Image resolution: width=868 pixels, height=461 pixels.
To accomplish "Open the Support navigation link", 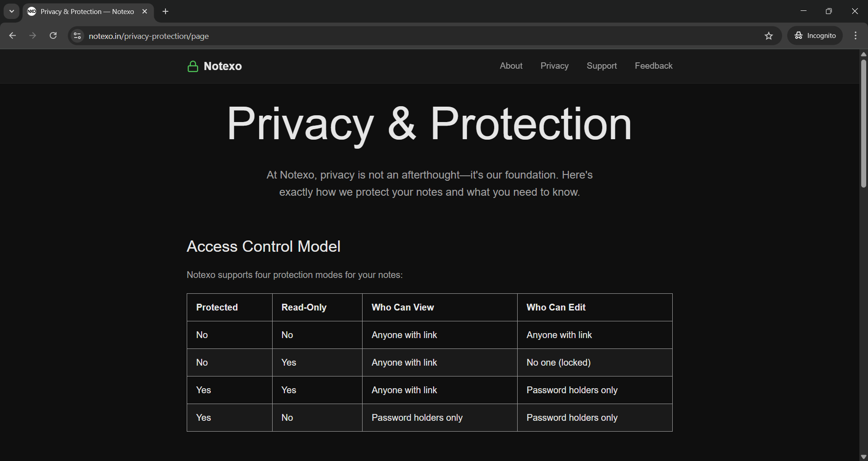I will tap(601, 66).
